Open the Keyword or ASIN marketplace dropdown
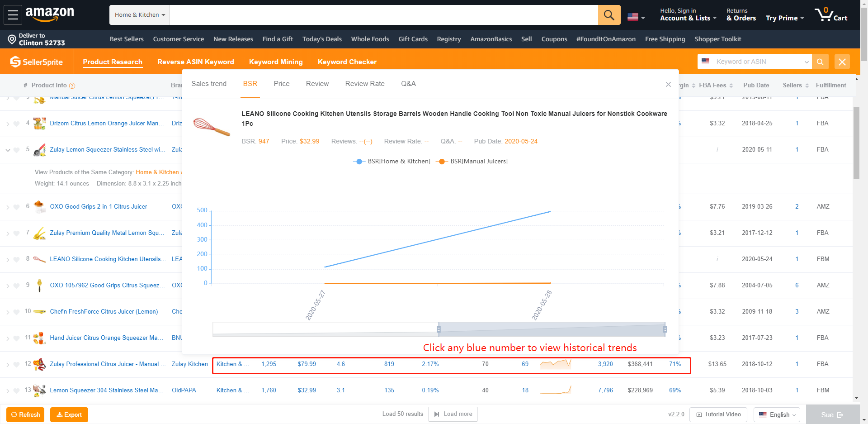Viewport: 868px width, 424px height. 807,62
